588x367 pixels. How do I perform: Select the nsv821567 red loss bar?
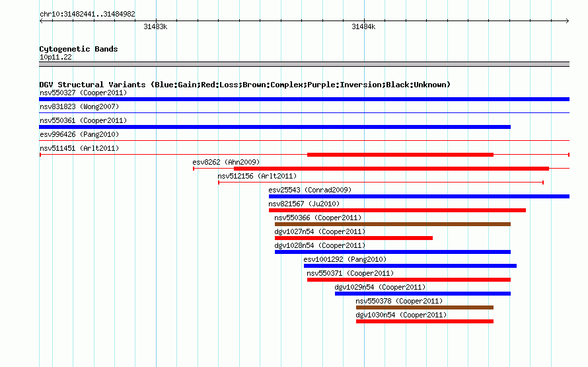click(x=397, y=210)
